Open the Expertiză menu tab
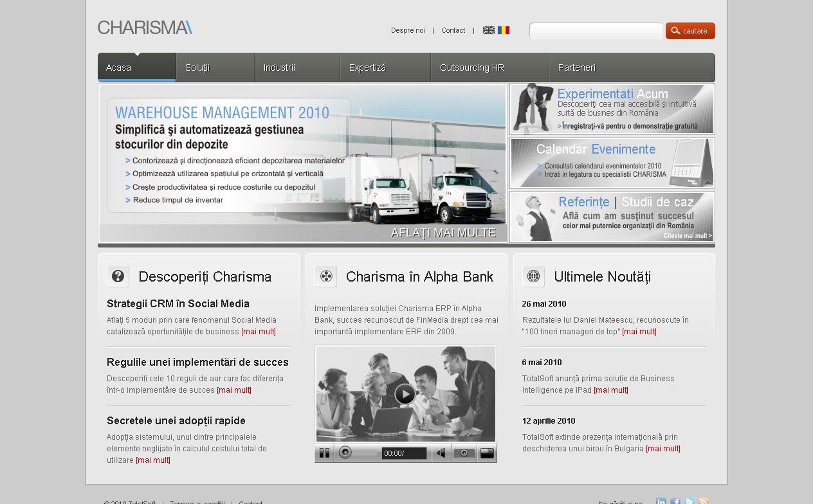This screenshot has width=813, height=504. 385,67
